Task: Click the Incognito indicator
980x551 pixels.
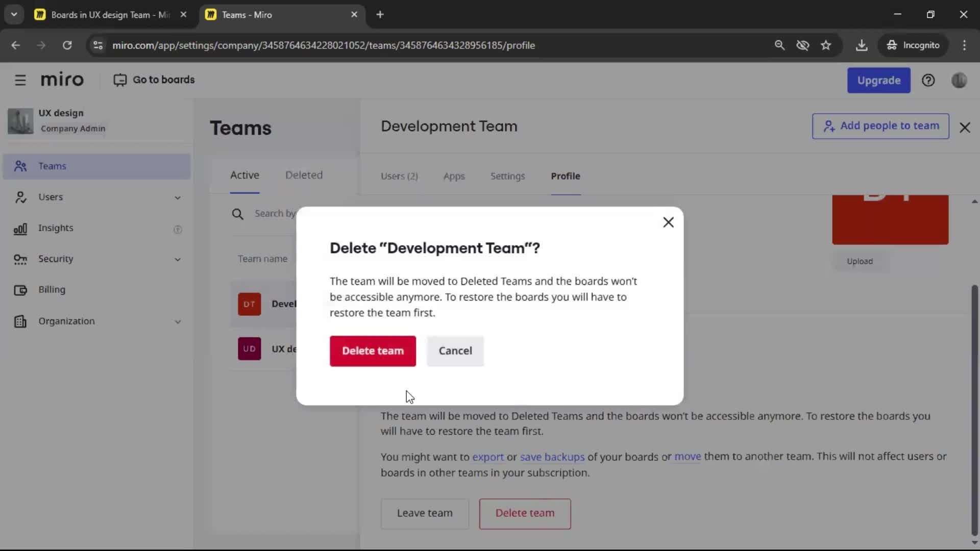Action: 913,45
